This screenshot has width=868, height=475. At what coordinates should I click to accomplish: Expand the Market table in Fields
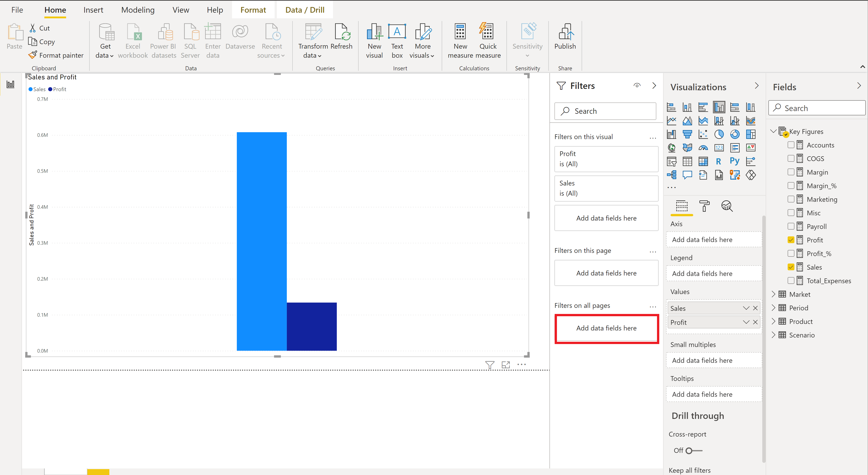tap(773, 294)
